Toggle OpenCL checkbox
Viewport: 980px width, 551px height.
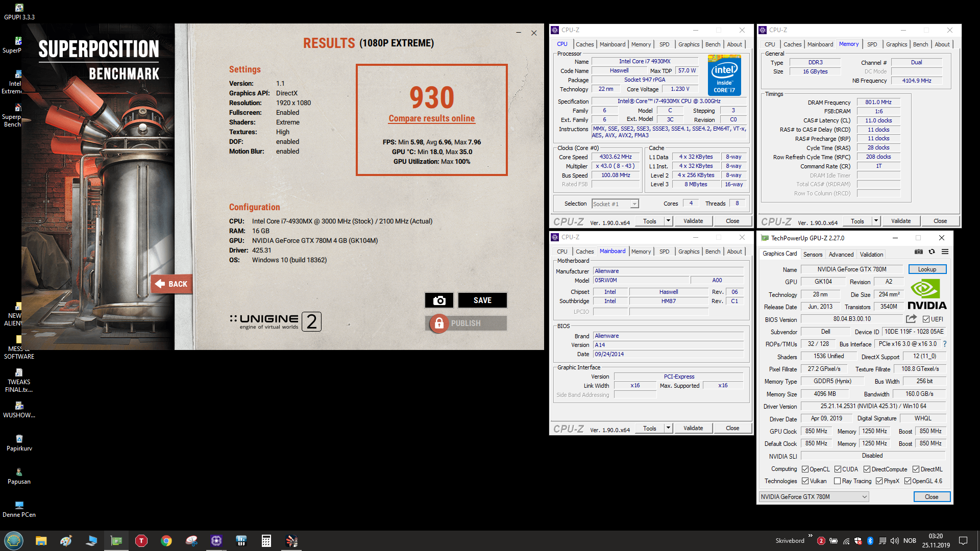(x=805, y=469)
